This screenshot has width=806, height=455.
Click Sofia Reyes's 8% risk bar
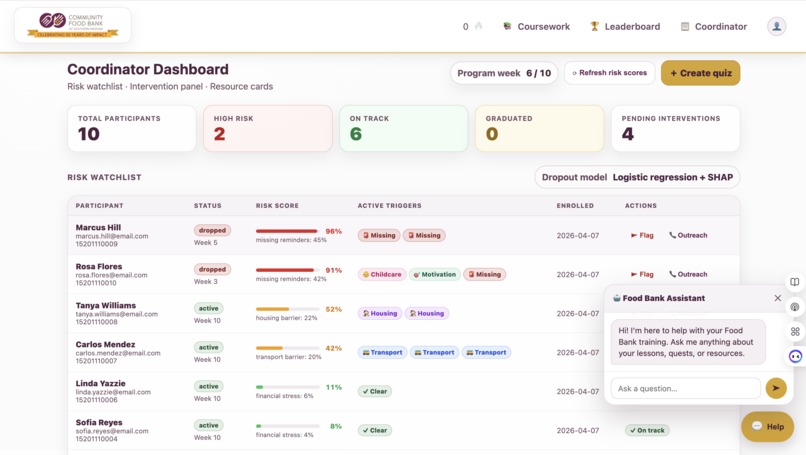287,426
